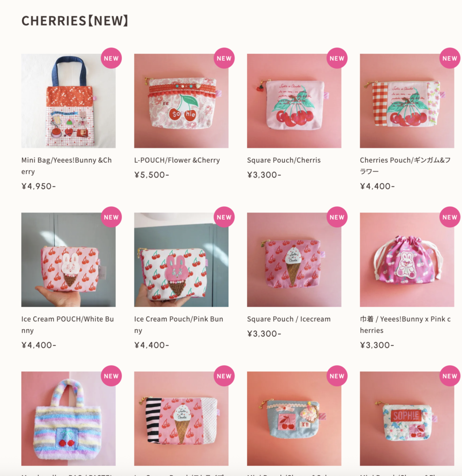
Task: View the Ice Cream Pouch/Pink Bunny image
Action: click(181, 259)
